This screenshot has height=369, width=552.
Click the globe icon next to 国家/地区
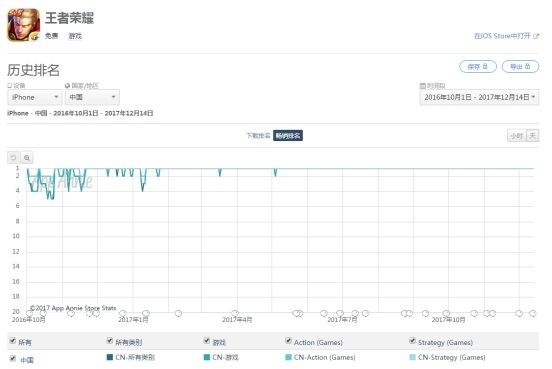coord(67,86)
